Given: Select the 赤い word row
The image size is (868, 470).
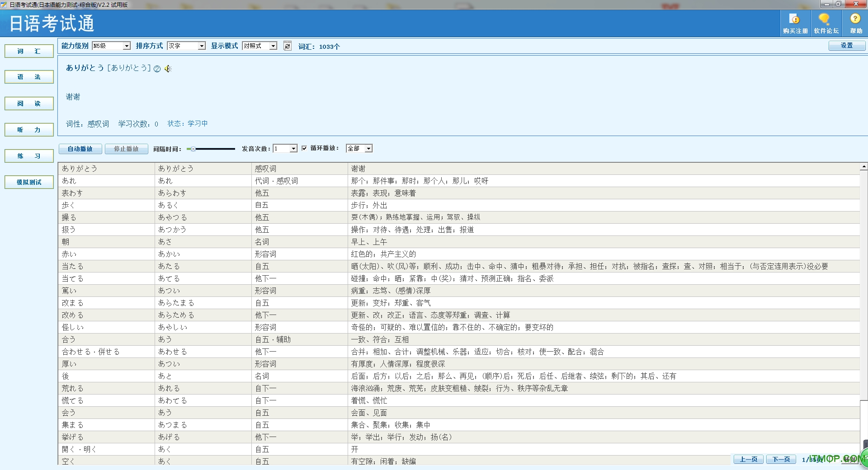Looking at the screenshot, I should coord(459,254).
